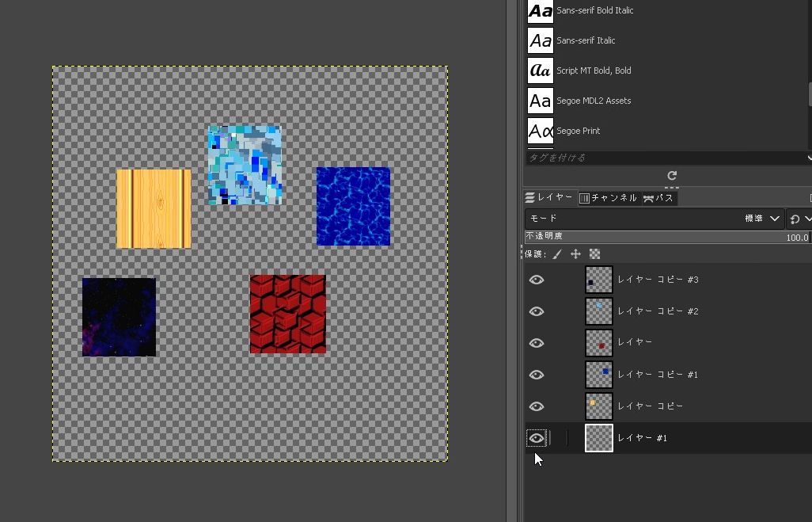
Task: Hide the レイヤー コピー #3 layer
Action: click(537, 279)
